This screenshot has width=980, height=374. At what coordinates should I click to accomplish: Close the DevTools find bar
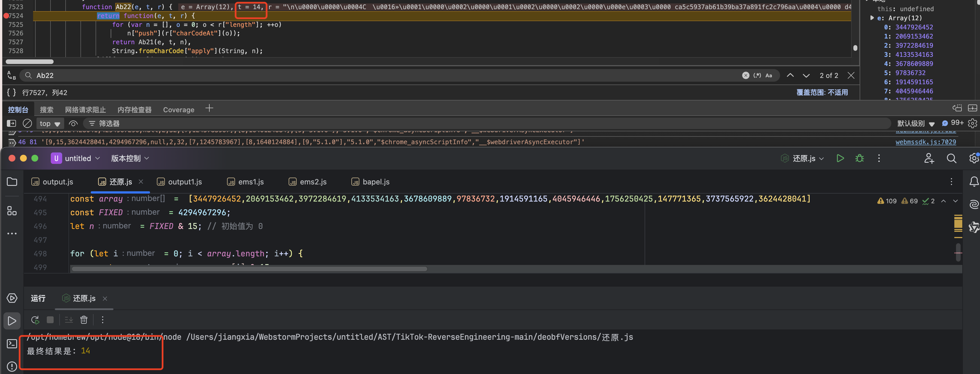(851, 75)
